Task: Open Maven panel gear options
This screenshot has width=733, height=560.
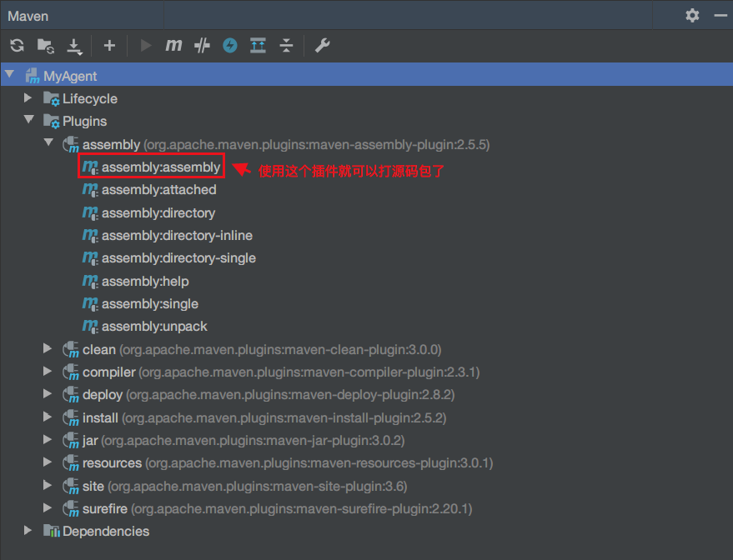Action: coord(692,15)
